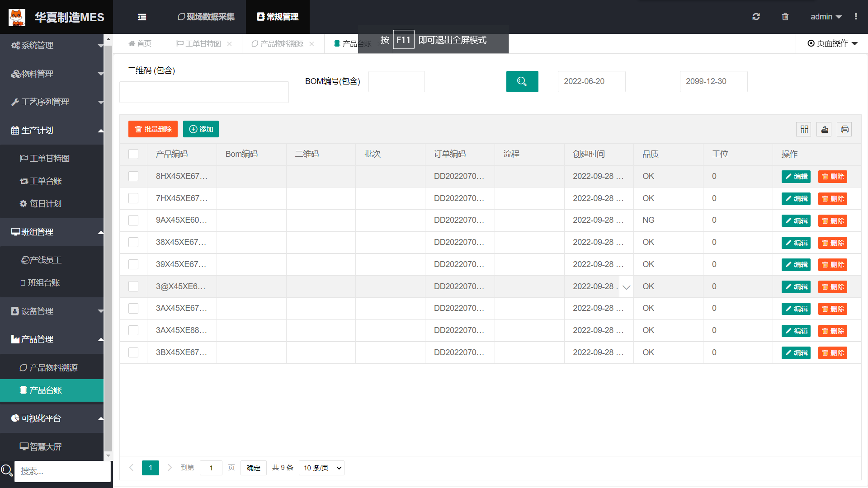Click the 二维码 (包含) input field
Screen dimensions: 868x488
click(x=204, y=92)
